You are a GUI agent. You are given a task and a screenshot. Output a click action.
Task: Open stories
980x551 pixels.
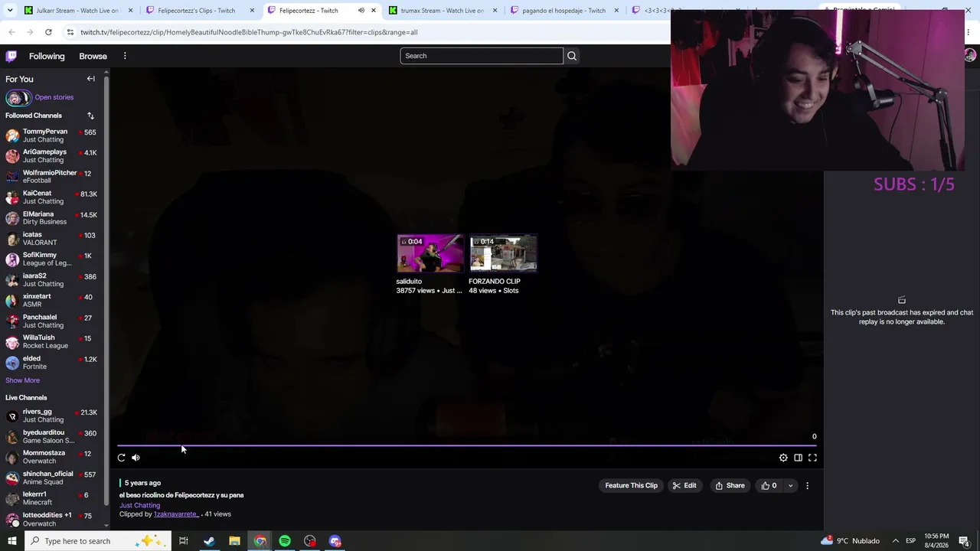tap(54, 97)
